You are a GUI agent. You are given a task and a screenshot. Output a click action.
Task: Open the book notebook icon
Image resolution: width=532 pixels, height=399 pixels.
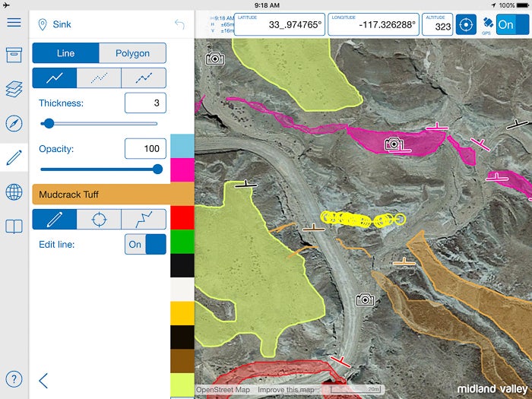[14, 226]
